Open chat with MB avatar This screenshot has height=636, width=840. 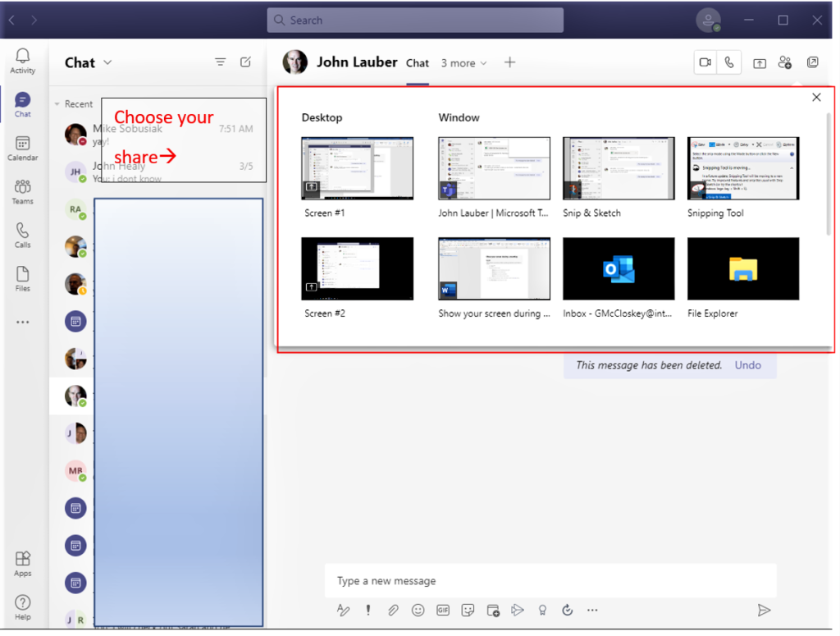pos(75,470)
